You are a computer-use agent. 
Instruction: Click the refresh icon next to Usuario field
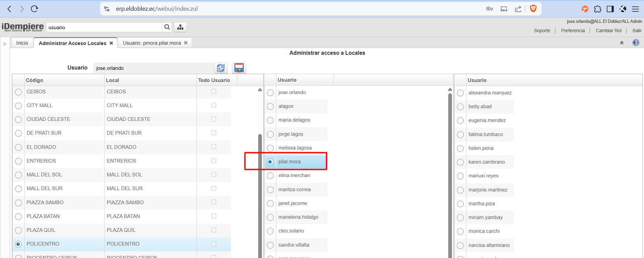221,68
